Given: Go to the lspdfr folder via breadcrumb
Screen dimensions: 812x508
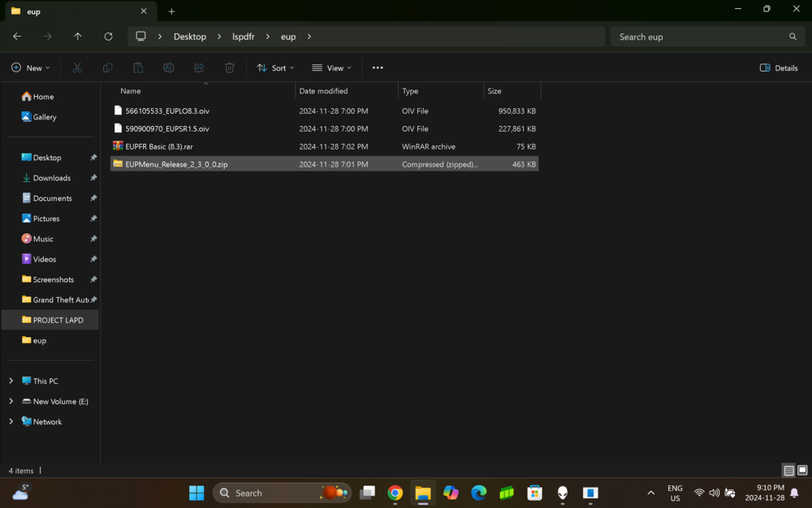Looking at the screenshot, I should [x=243, y=37].
